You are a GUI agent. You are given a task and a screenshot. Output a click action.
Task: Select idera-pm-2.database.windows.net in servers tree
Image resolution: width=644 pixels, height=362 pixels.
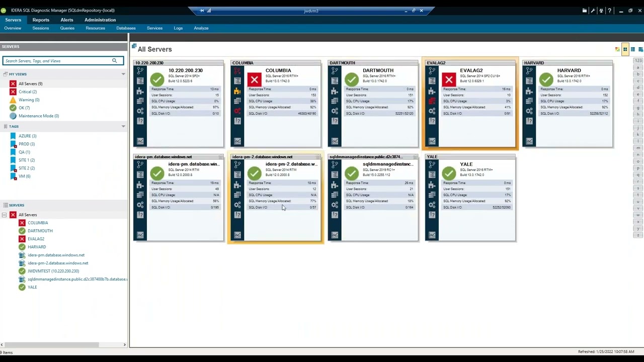[58, 263]
